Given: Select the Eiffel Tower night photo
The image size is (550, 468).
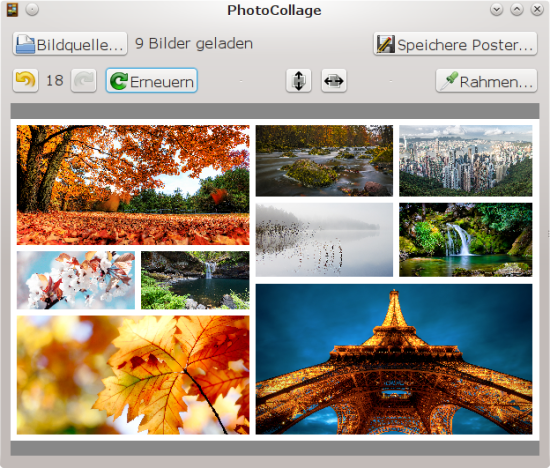Looking at the screenshot, I should point(394,359).
